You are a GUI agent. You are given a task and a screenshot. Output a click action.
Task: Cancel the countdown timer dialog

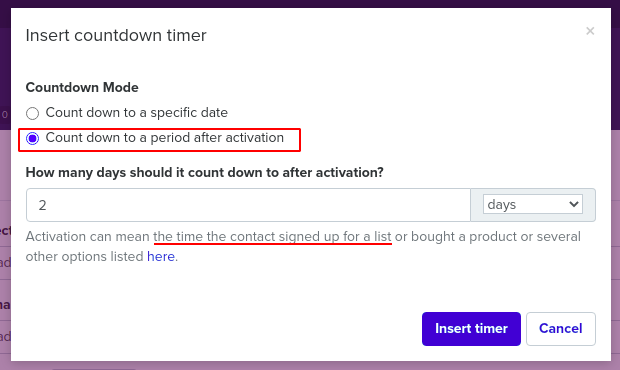(561, 329)
